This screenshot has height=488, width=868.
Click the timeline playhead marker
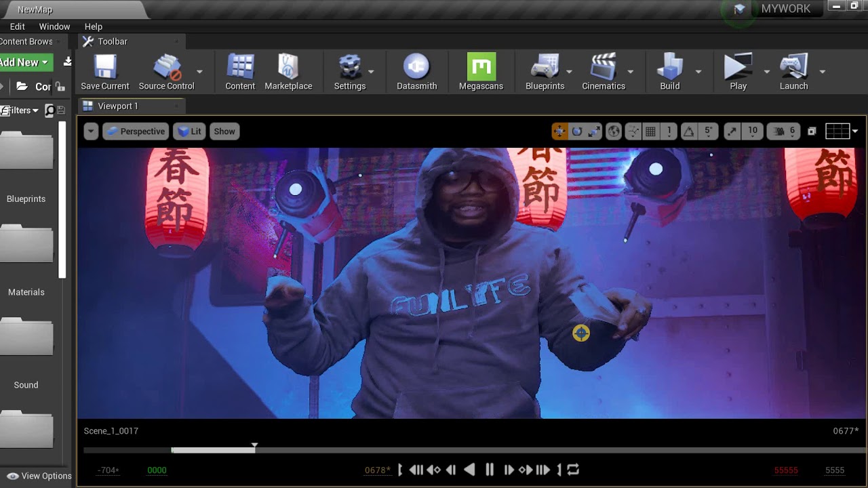pos(254,445)
